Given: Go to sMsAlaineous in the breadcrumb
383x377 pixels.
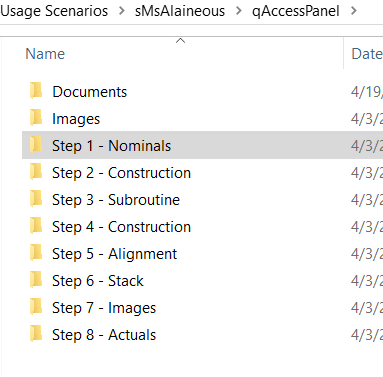Looking at the screenshot, I should click(180, 11).
